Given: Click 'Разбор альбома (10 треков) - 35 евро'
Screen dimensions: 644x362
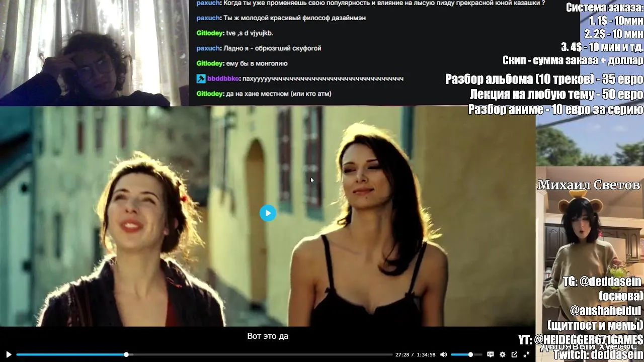Looking at the screenshot, I should [x=544, y=79].
